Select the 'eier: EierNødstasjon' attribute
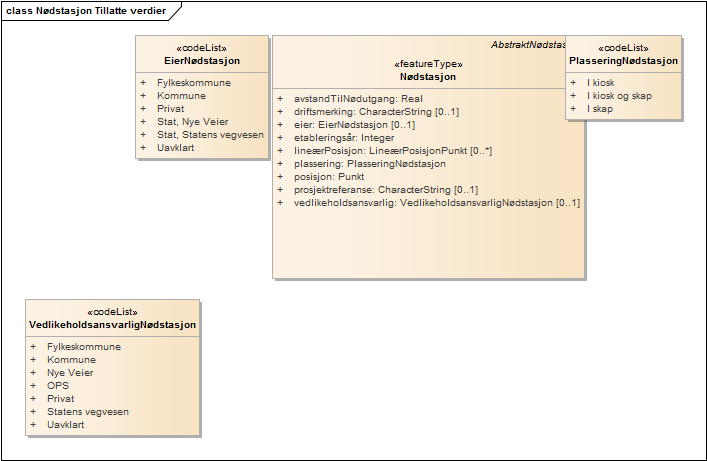The height and width of the screenshot is (461, 707). 354,125
